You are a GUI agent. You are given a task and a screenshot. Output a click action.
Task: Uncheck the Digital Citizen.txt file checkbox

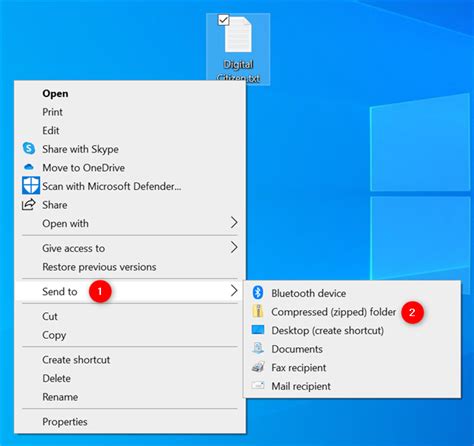pos(223,20)
